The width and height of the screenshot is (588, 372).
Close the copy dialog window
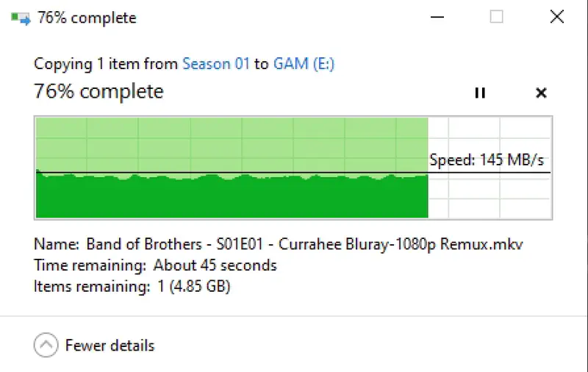click(554, 18)
